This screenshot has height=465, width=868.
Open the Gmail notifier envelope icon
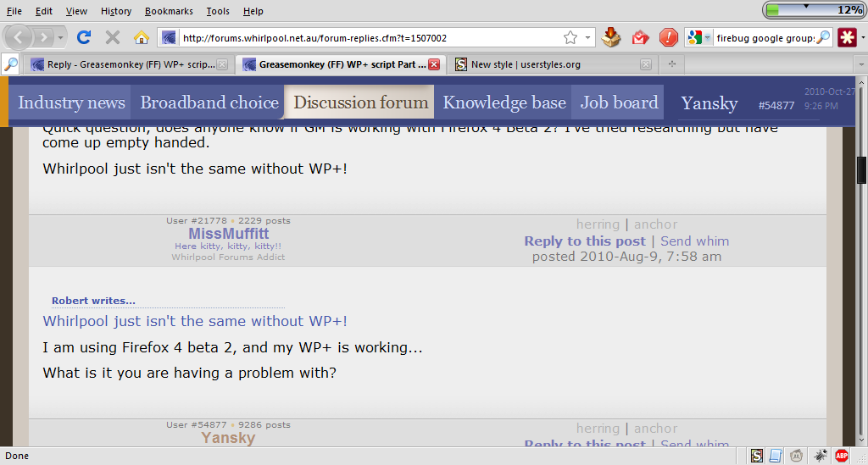coord(640,37)
